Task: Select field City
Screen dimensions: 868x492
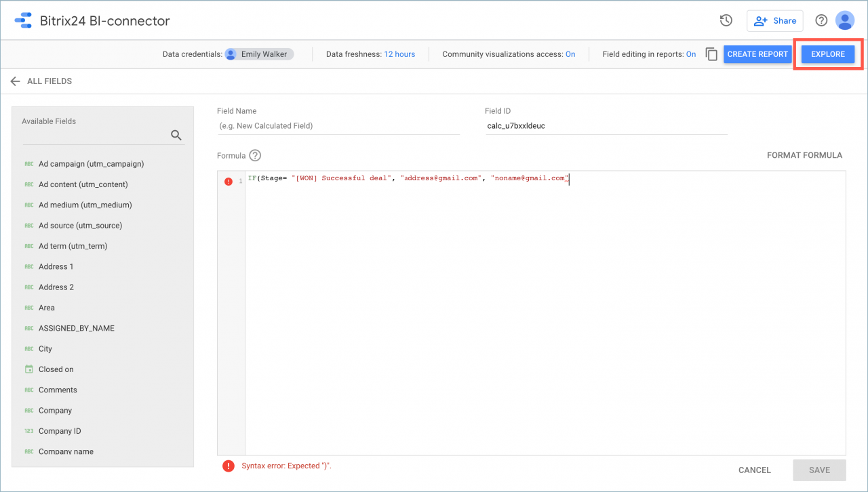Action: pyautogui.click(x=45, y=349)
